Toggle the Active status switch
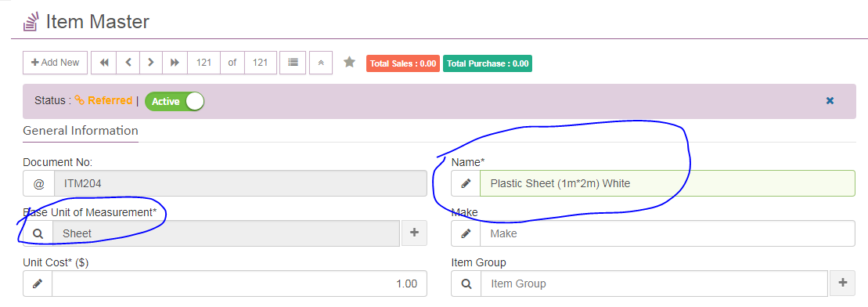 pos(175,101)
